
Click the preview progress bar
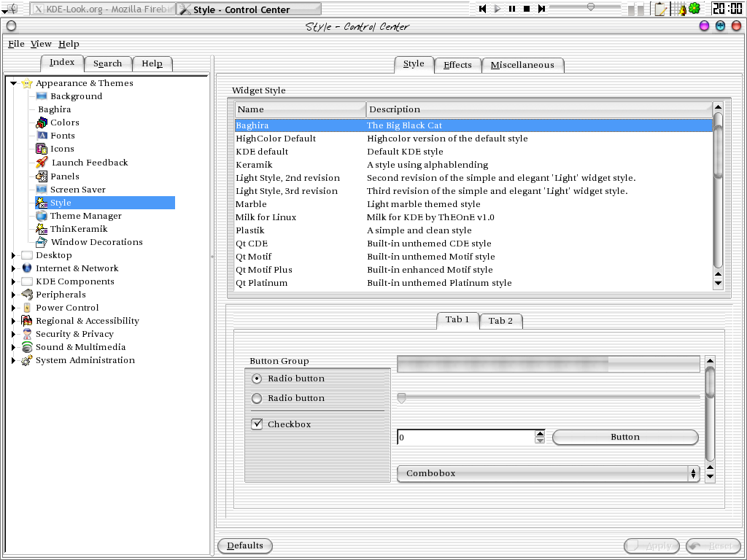coord(549,365)
